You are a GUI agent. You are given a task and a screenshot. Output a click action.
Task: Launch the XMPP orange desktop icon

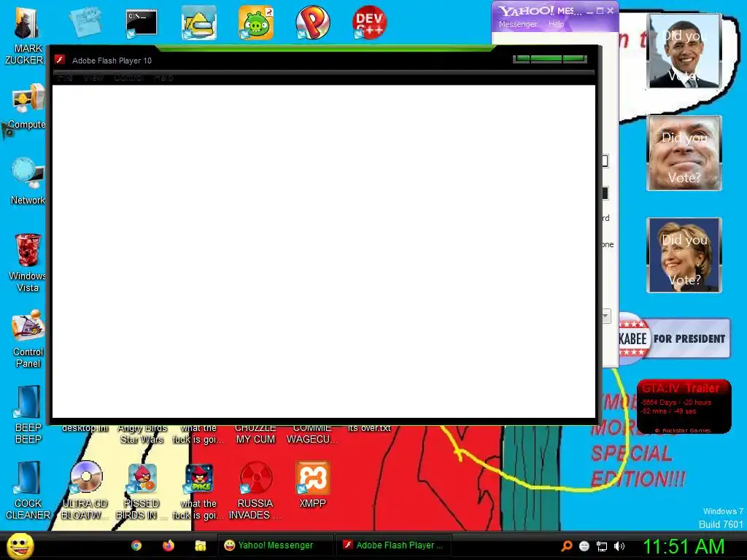click(312, 485)
